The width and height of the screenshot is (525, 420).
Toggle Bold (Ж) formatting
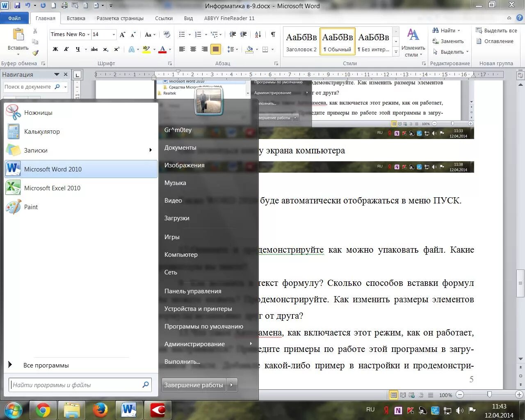click(55, 49)
